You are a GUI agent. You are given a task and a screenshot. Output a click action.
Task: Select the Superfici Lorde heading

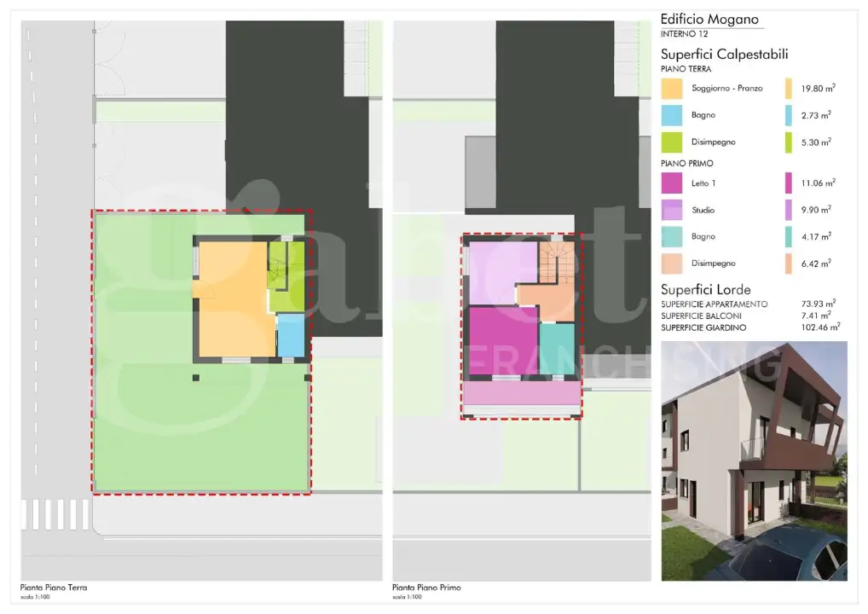tap(705, 289)
